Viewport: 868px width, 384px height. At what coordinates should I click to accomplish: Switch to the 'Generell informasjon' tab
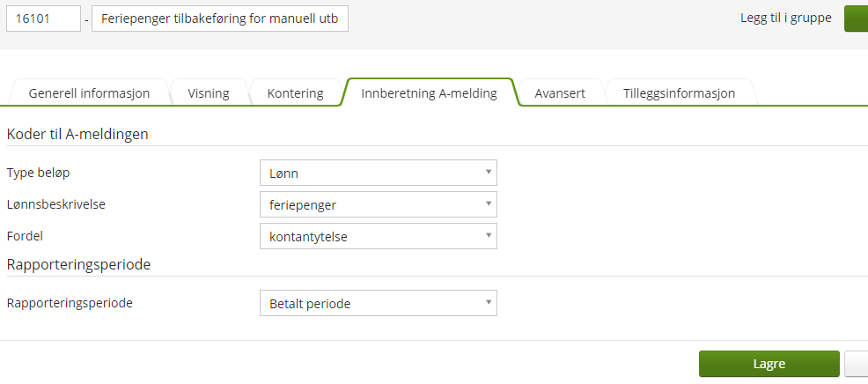(x=89, y=93)
